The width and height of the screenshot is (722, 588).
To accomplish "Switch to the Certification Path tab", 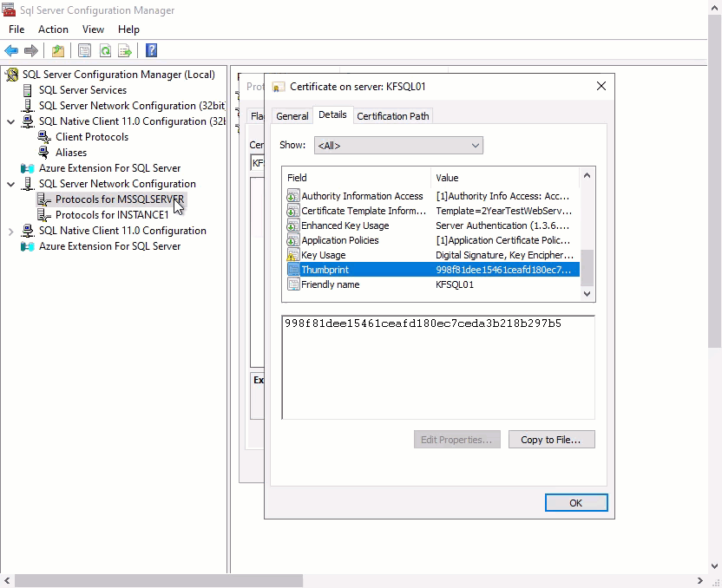I will 393,116.
